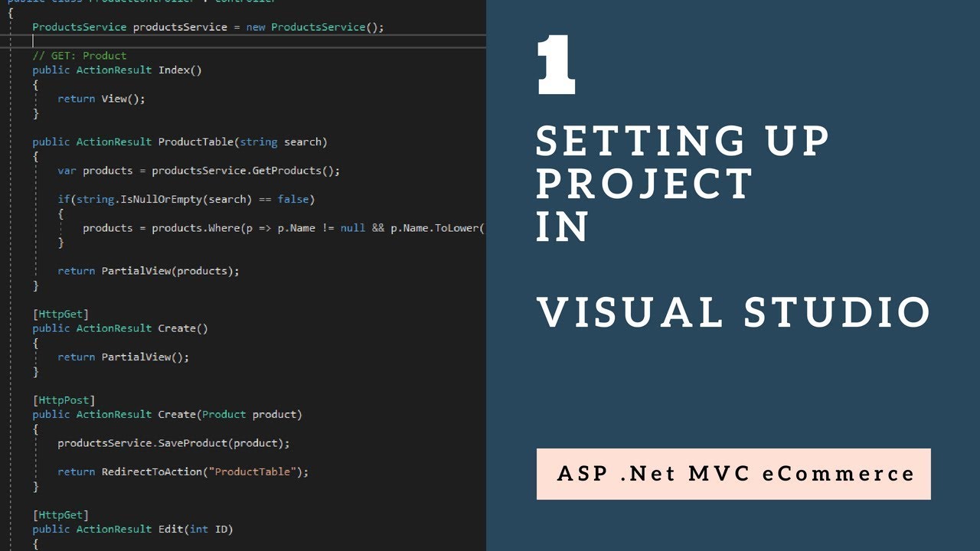Viewport: 980px width, 551px height.
Task: Click the 'VISUAL STUDIO' title text
Action: [734, 312]
